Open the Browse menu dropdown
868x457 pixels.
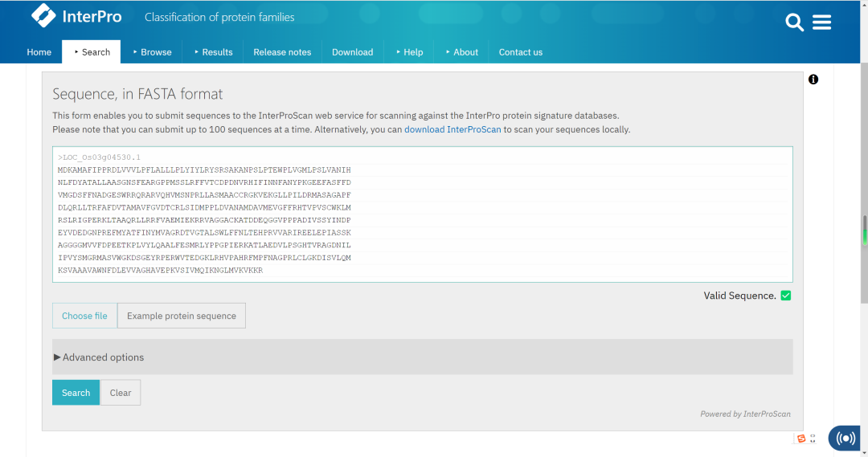pos(152,52)
